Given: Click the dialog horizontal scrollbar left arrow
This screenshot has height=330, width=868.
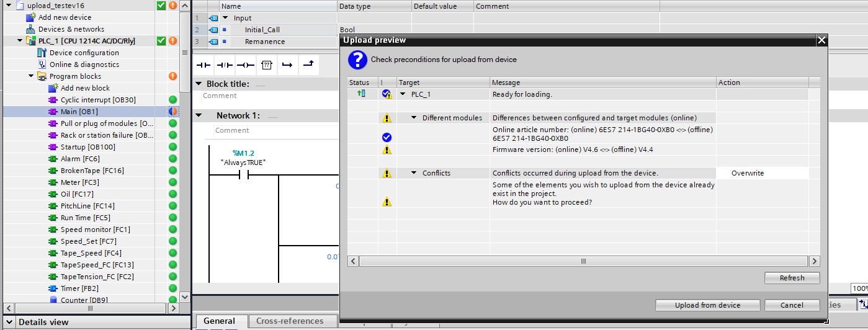Looking at the screenshot, I should click(352, 262).
